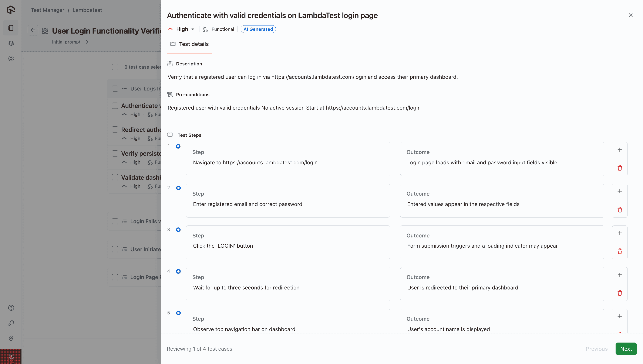
Task: Edit outcome 'Entered values appear in the respective fields'
Action: point(502,201)
